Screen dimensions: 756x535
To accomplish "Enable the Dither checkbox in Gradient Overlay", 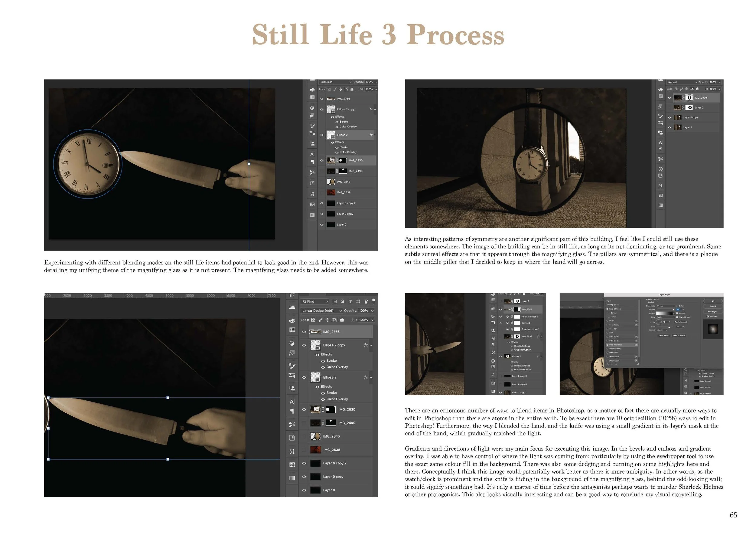I will [677, 306].
